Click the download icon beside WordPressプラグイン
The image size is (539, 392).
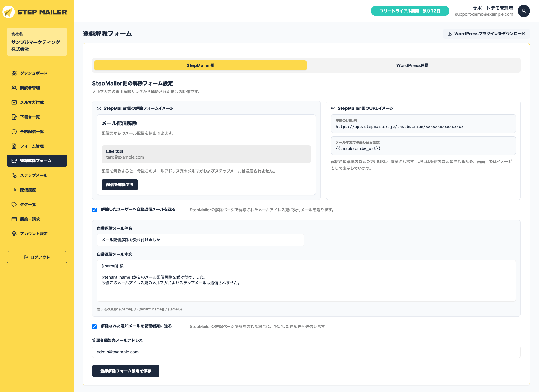click(450, 34)
